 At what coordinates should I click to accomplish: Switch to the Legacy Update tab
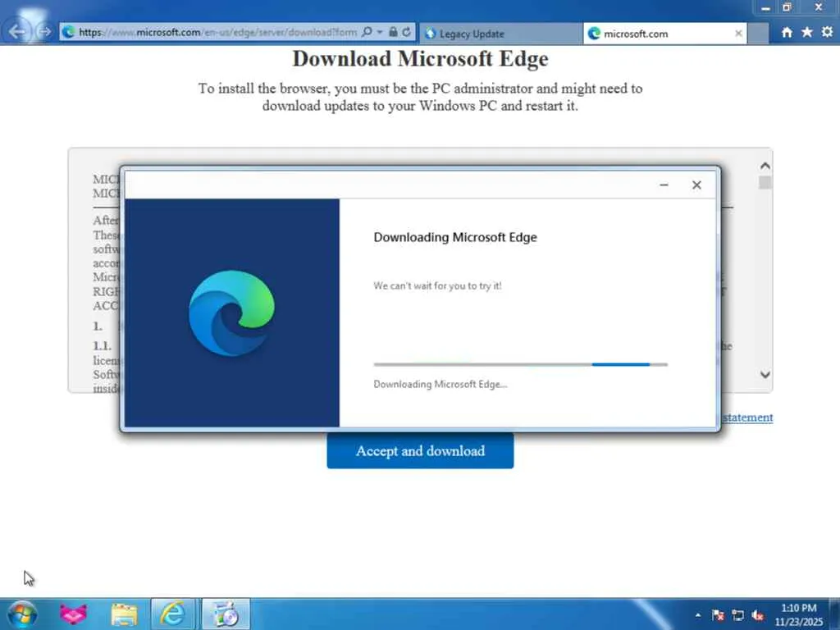click(500, 33)
